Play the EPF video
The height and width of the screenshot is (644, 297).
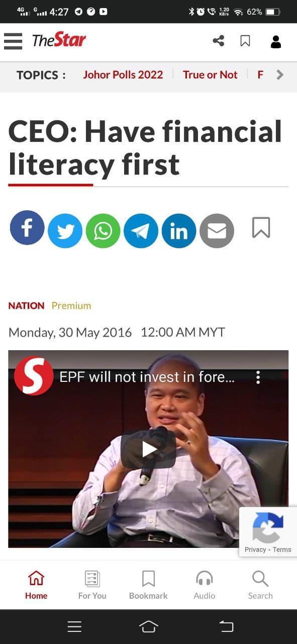(148, 449)
